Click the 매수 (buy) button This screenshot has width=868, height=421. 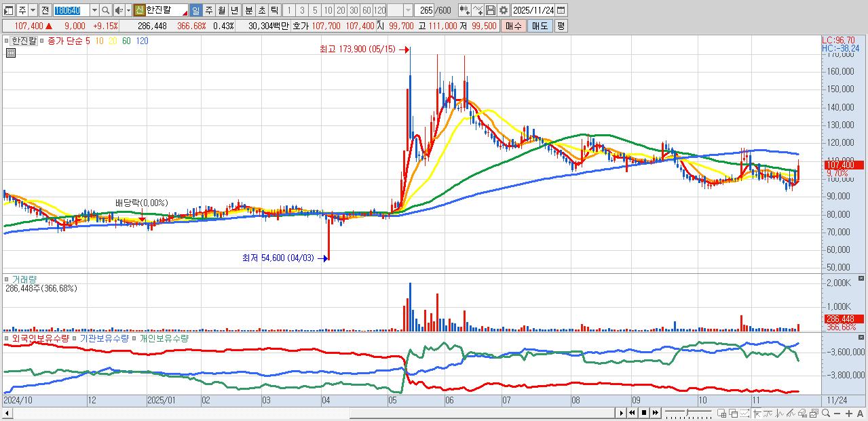click(x=514, y=26)
